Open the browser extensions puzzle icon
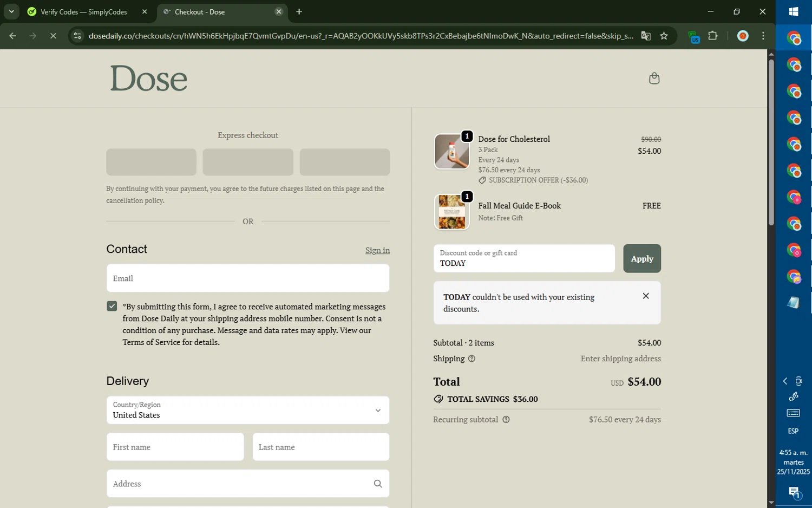This screenshot has height=508, width=812. [x=713, y=36]
